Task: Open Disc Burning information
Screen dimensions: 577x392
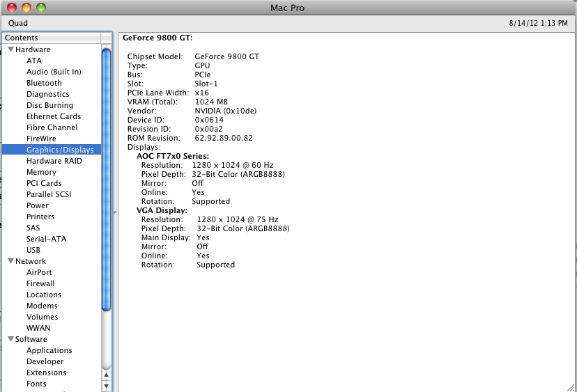Action: click(49, 105)
